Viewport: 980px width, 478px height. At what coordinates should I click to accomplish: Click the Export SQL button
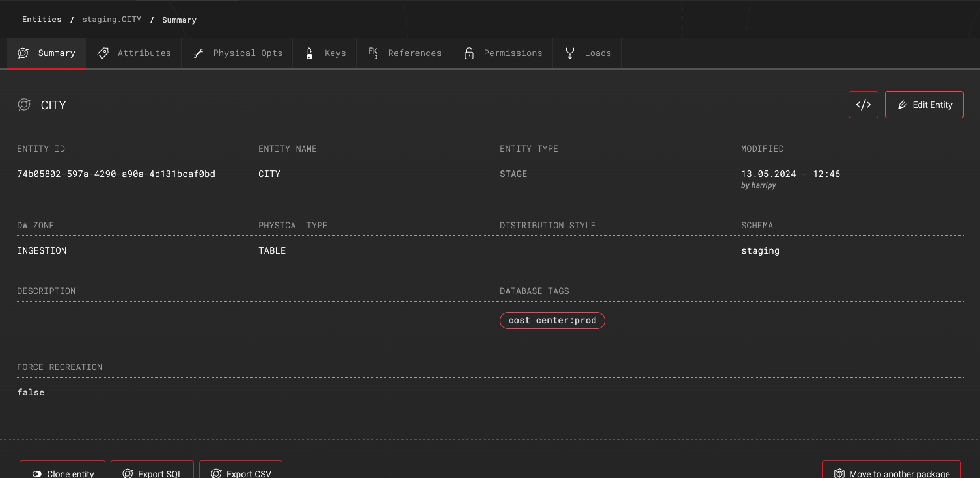tap(152, 473)
